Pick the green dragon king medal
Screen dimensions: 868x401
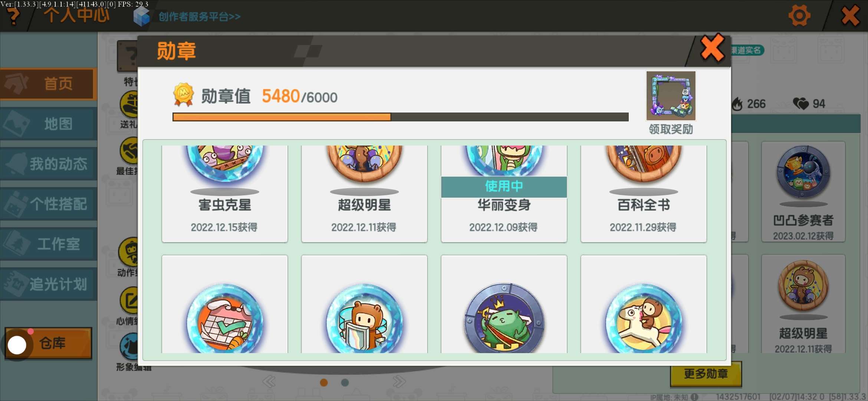[504, 304]
